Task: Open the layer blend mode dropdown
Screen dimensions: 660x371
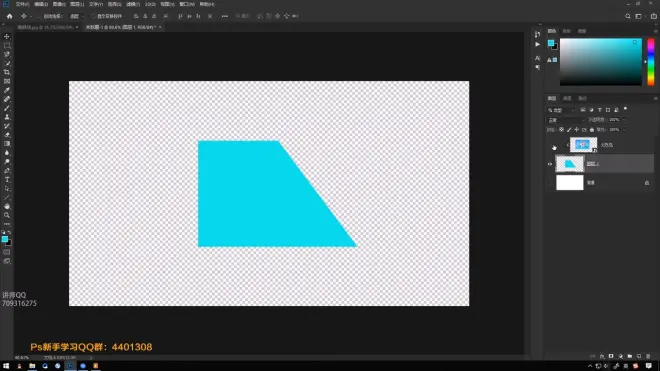Action: click(x=565, y=120)
